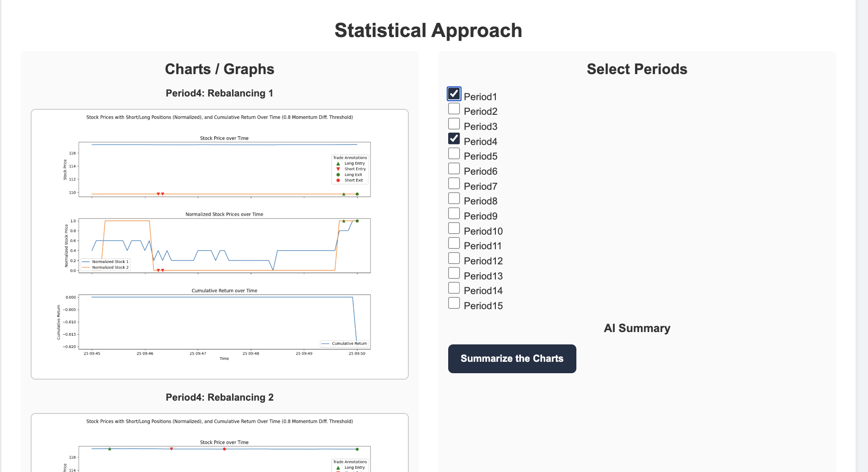
Task: Click the Period10 label text
Action: click(x=483, y=231)
